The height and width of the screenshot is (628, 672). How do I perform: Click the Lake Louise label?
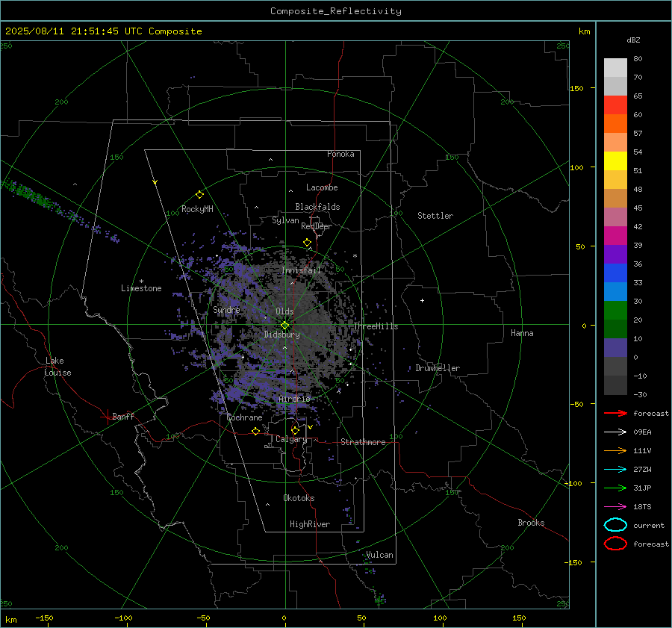(57, 367)
